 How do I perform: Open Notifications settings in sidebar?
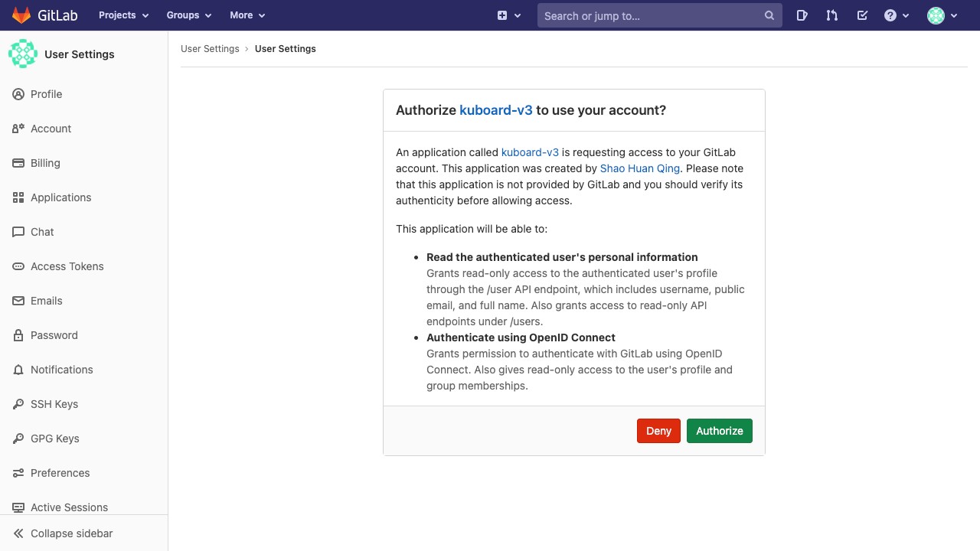click(61, 370)
